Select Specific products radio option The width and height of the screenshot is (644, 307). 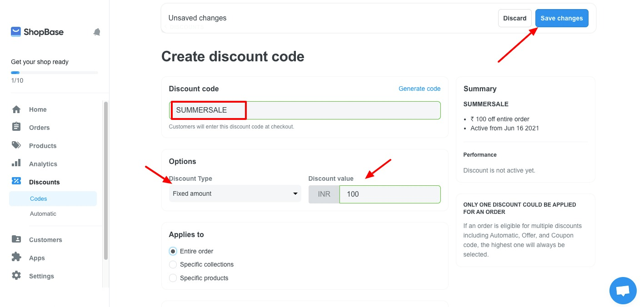(173, 278)
